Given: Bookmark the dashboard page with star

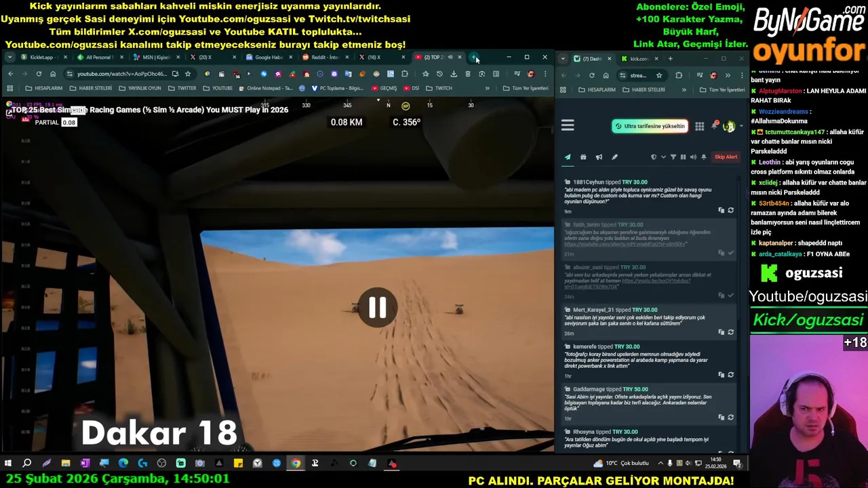Looking at the screenshot, I should (x=658, y=75).
